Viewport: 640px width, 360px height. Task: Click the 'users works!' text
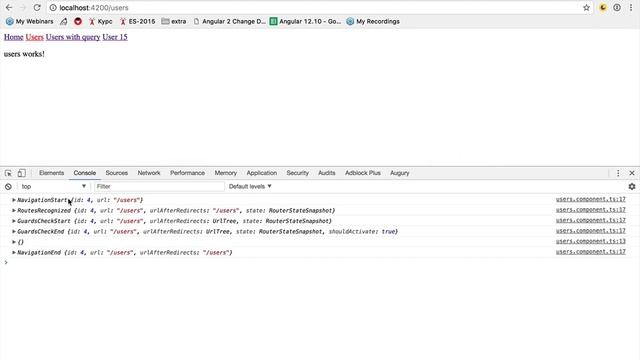(24, 54)
